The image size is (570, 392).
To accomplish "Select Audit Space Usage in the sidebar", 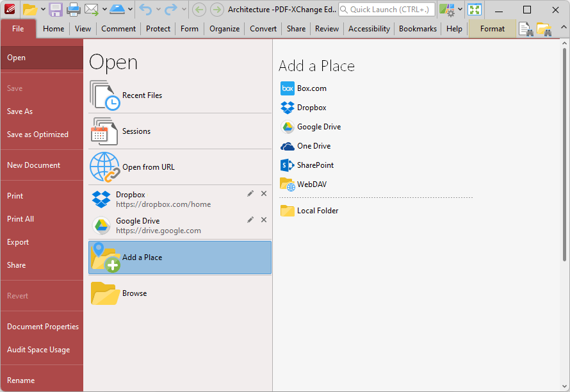I will pos(42,350).
